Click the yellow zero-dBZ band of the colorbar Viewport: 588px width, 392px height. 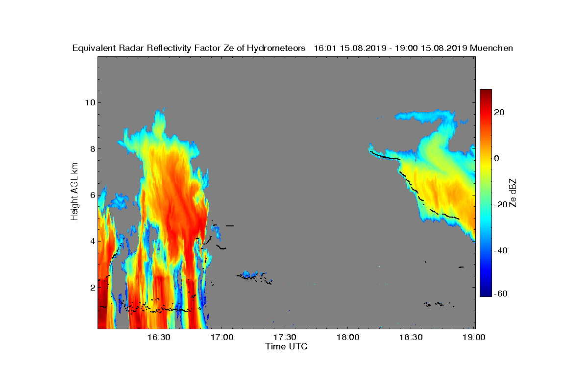(486, 158)
